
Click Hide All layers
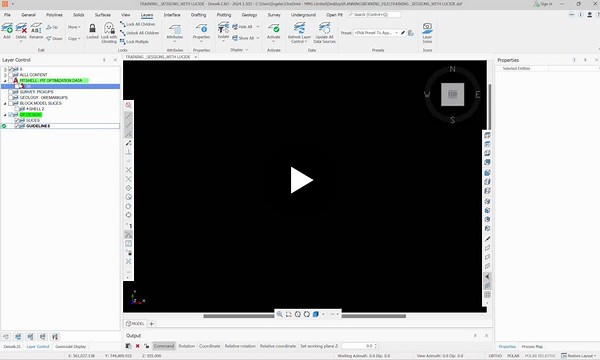tap(242, 27)
